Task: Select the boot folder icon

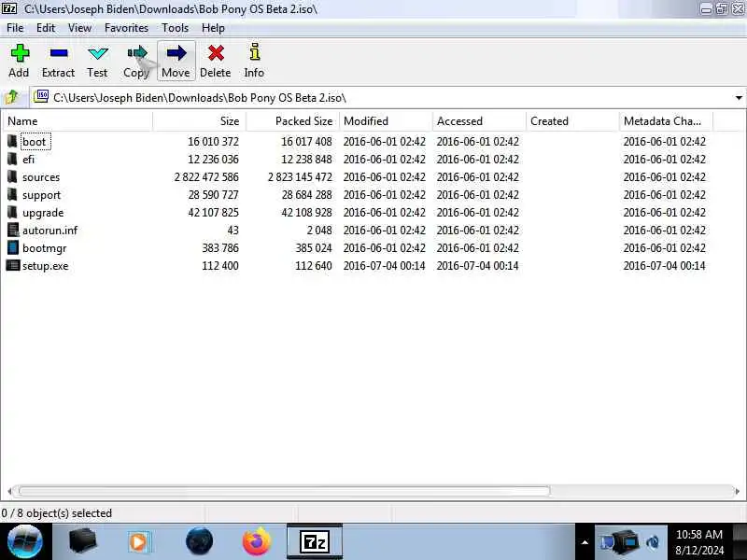Action: coord(12,141)
